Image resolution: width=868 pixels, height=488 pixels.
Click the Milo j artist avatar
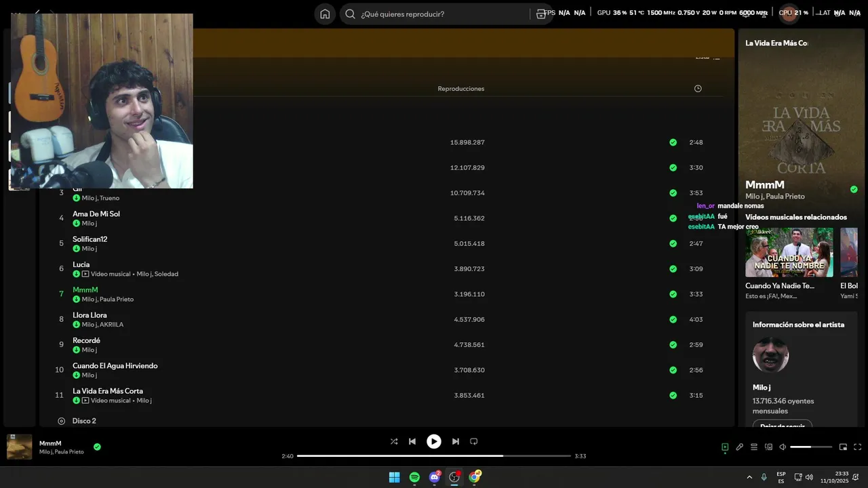click(x=770, y=354)
